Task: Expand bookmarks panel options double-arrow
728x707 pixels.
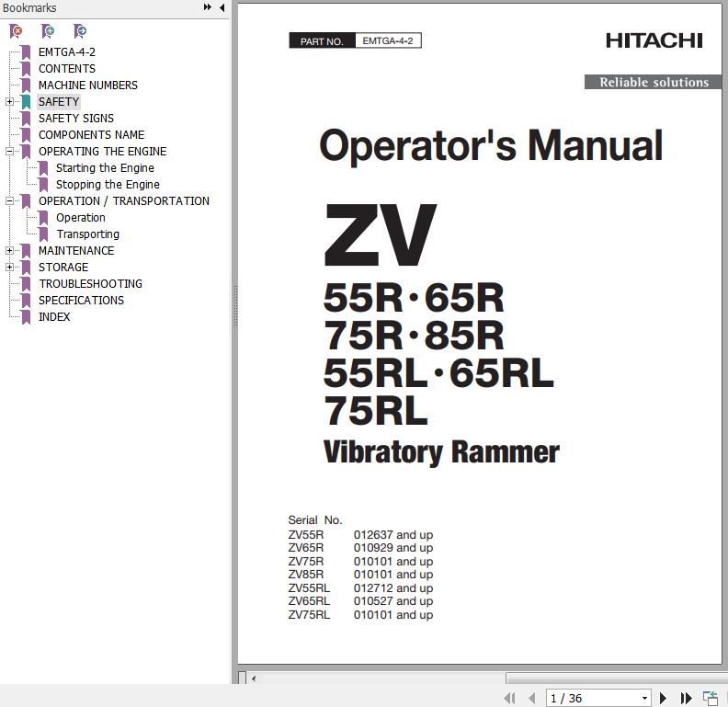Action: 208,7
